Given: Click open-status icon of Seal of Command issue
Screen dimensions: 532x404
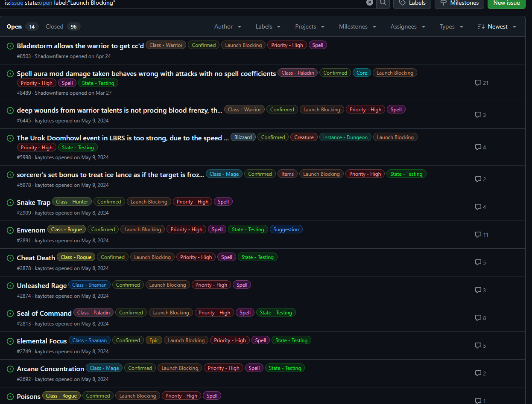Looking at the screenshot, I should 10,313.
